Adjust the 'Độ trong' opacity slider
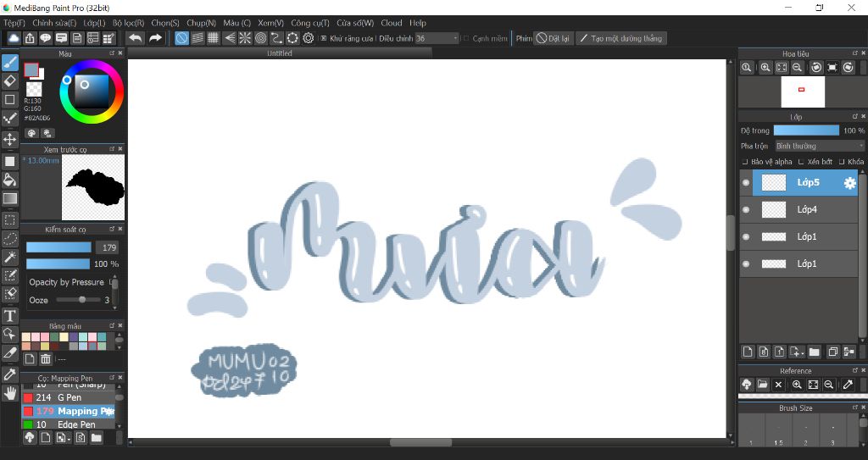Viewport: 868px width, 460px height. click(806, 130)
